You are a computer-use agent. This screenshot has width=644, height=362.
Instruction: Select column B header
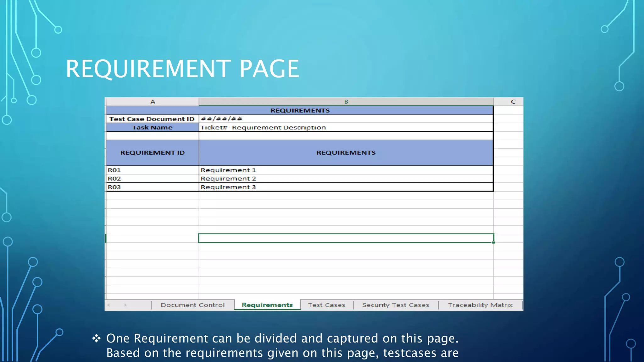(346, 101)
